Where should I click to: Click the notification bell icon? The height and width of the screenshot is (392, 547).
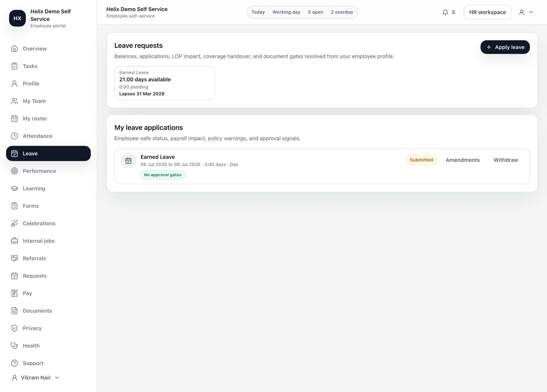click(x=445, y=12)
